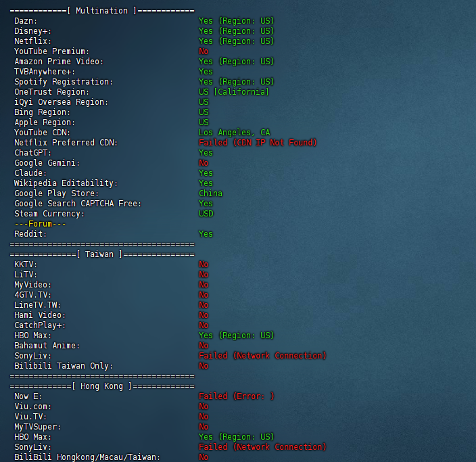Click the 'Yes' result beside Claude

tap(206, 173)
